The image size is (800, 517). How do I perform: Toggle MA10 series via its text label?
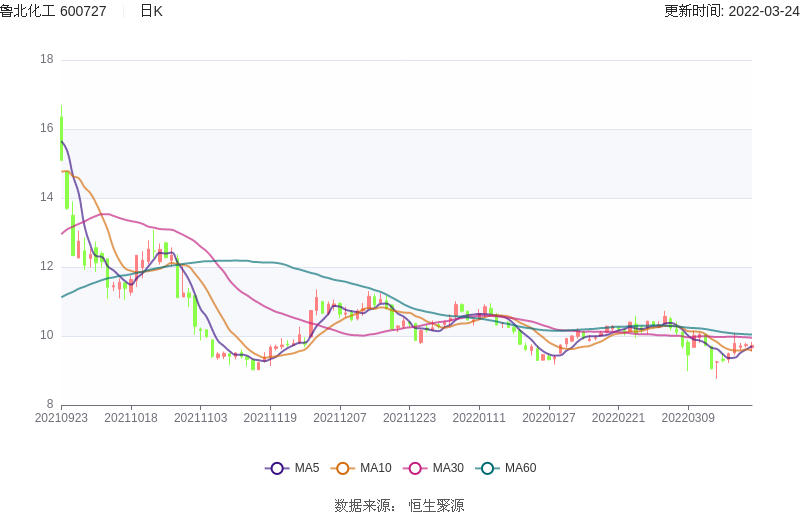[x=375, y=468]
